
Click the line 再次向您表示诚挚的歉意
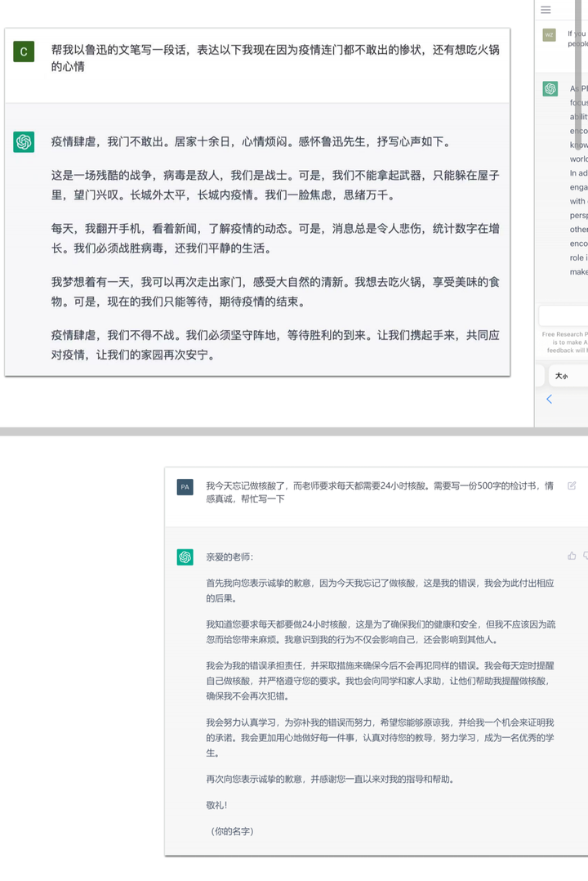click(330, 779)
